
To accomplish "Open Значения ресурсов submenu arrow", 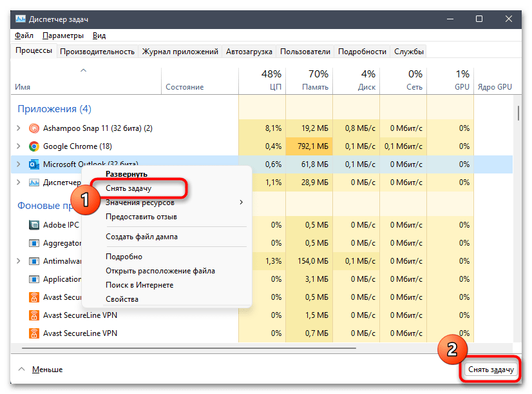I will (242, 202).
